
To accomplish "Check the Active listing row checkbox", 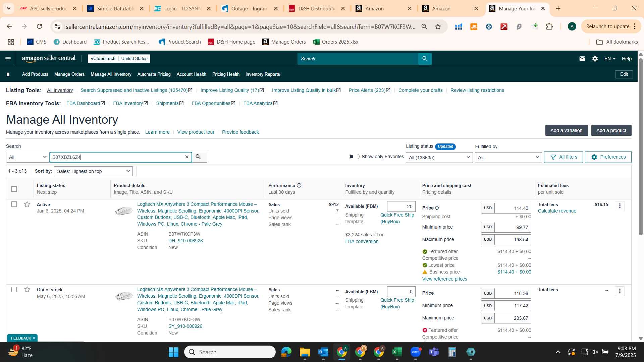I will [14, 204].
